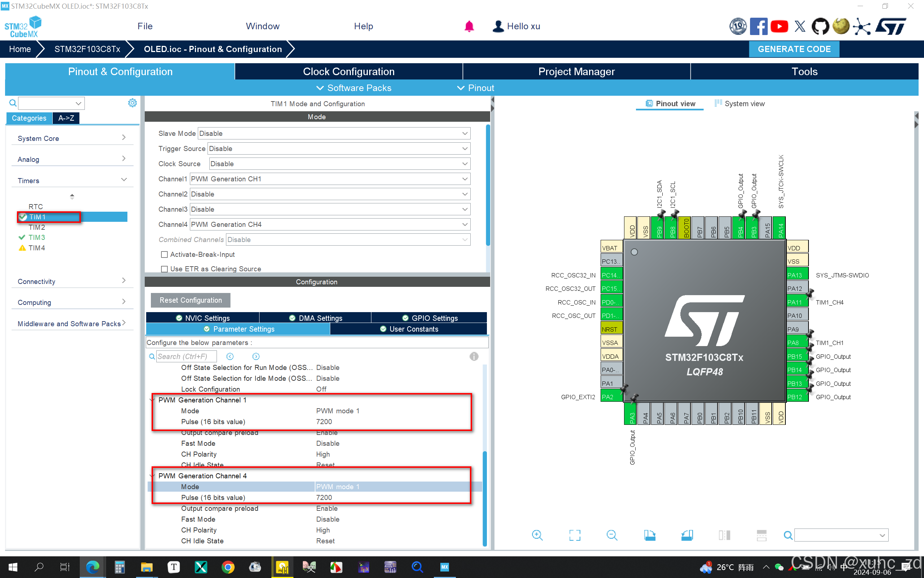Image resolution: width=924 pixels, height=578 pixels.
Task: Fit the chip to best view
Action: [x=574, y=535]
